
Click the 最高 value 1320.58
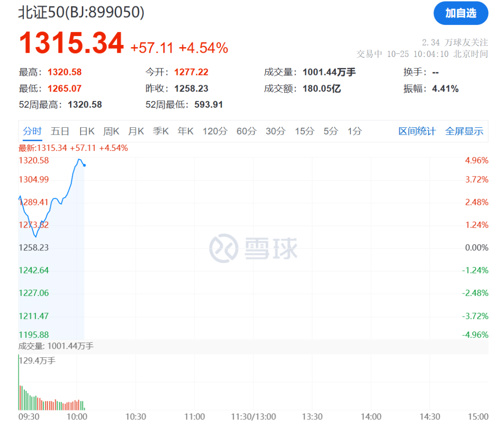coord(65,72)
